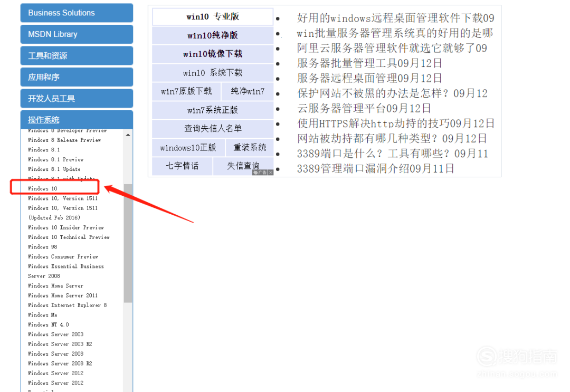Click the 广告 badge icon on the ad

point(260,173)
